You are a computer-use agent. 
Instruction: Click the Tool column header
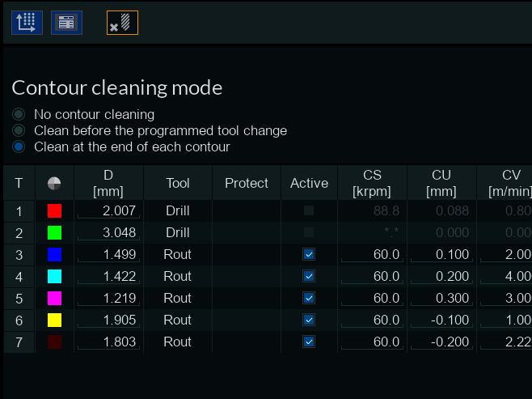point(178,184)
